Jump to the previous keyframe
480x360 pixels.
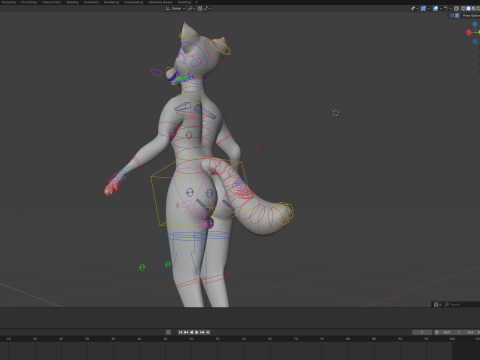click(186, 332)
